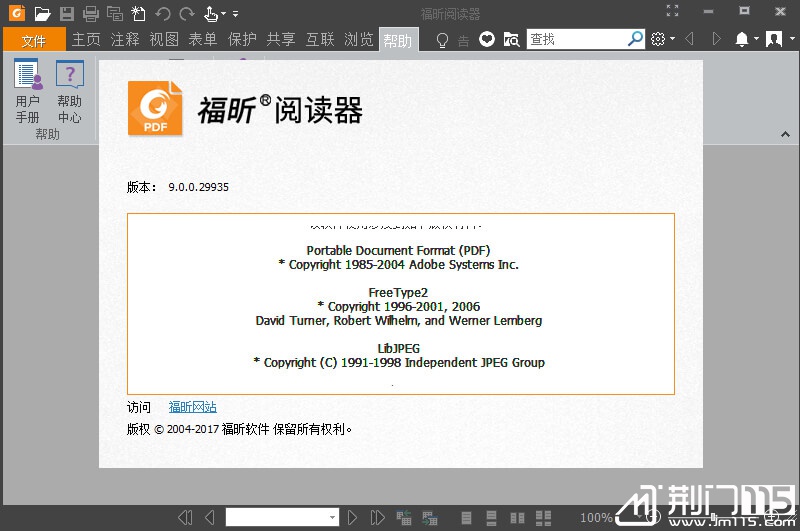Click the Adobe Systems Inc. copyright line
This screenshot has height=531, width=800.
click(398, 264)
